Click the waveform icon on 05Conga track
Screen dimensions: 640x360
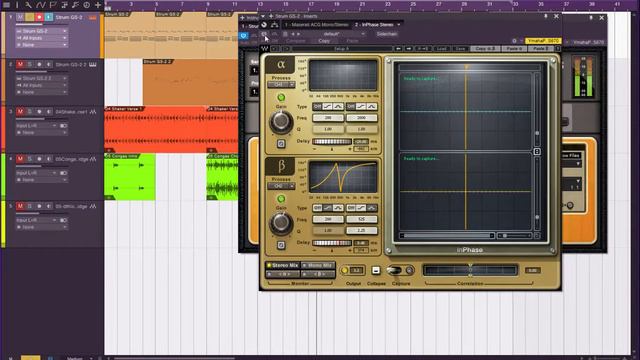93,159
